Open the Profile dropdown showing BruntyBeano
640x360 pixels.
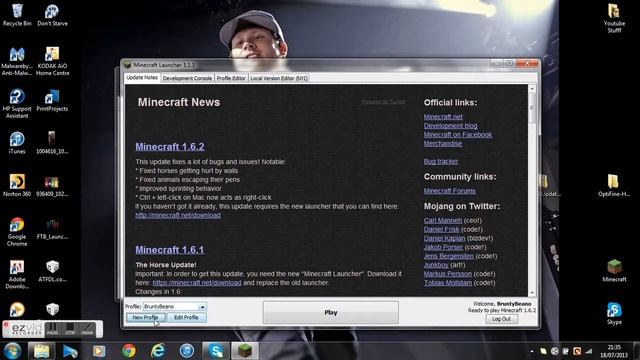(175, 307)
